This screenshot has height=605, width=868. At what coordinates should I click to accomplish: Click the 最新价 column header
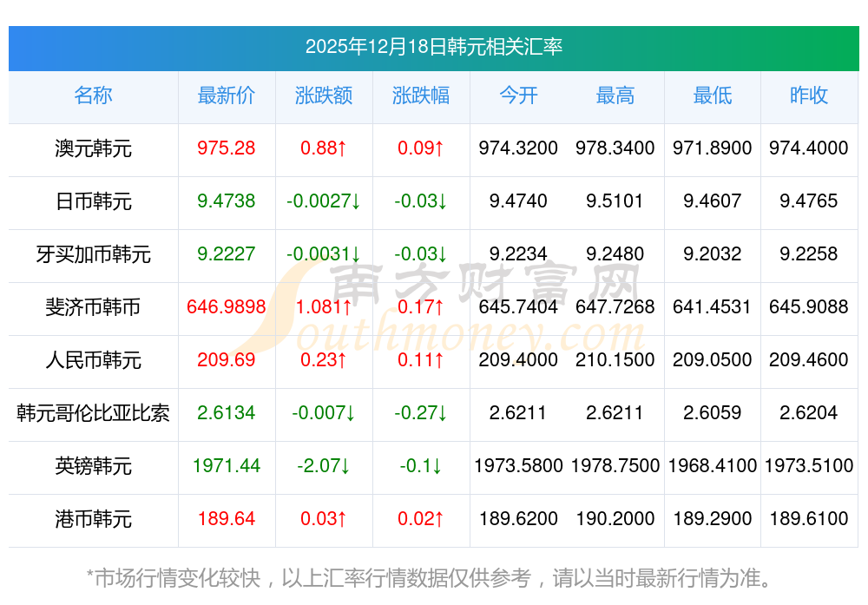click(x=227, y=95)
